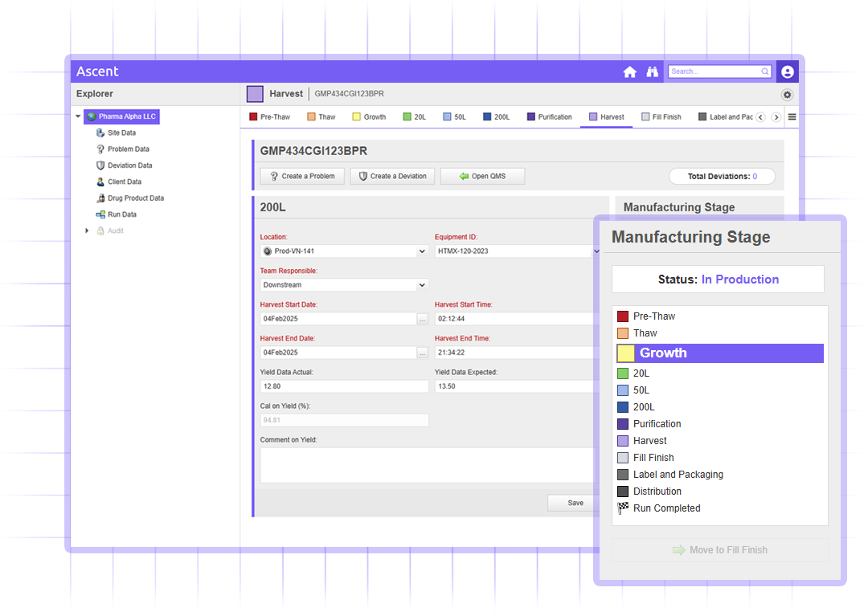This screenshot has height=616, width=868.
Task: Click the Home icon in header
Action: [x=629, y=71]
